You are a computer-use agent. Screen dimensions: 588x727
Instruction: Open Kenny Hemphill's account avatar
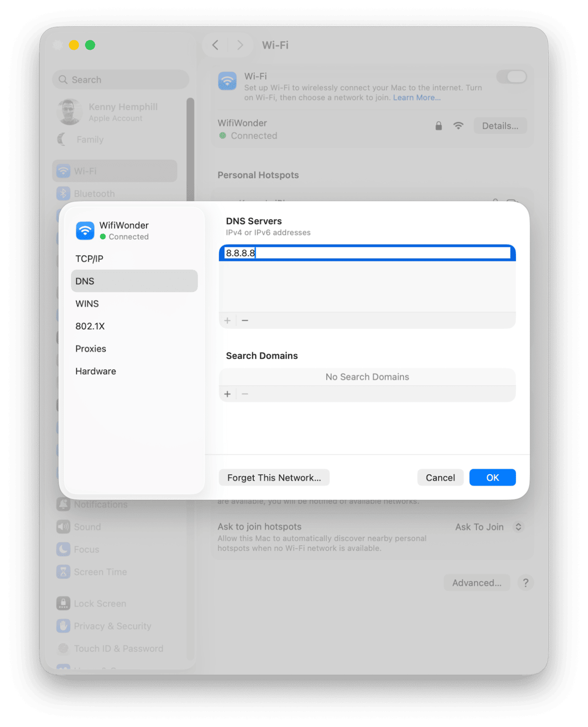[69, 112]
